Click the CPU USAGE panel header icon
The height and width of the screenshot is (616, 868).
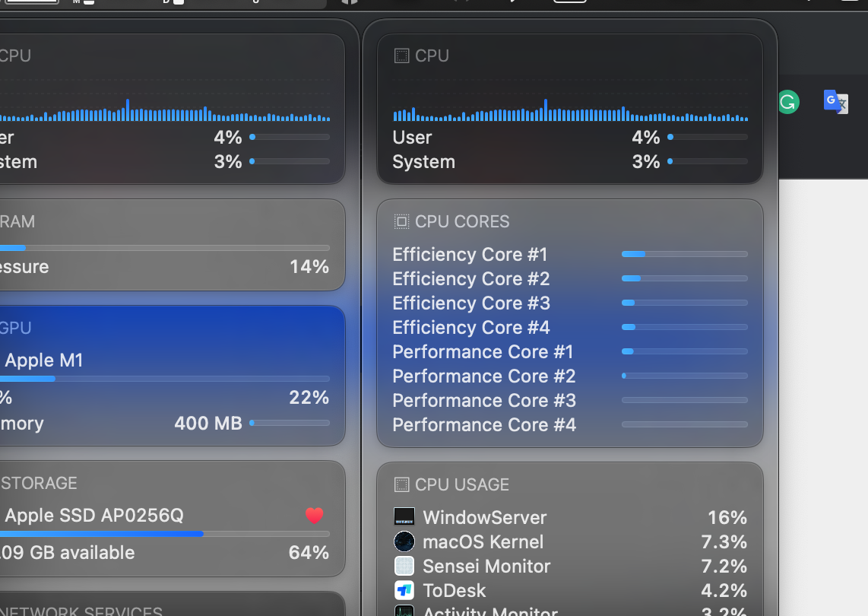(401, 484)
